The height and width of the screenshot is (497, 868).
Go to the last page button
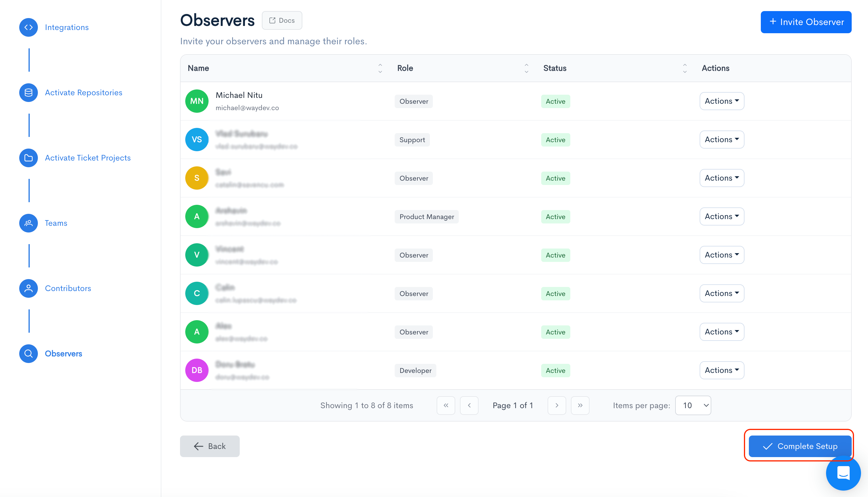tap(580, 405)
